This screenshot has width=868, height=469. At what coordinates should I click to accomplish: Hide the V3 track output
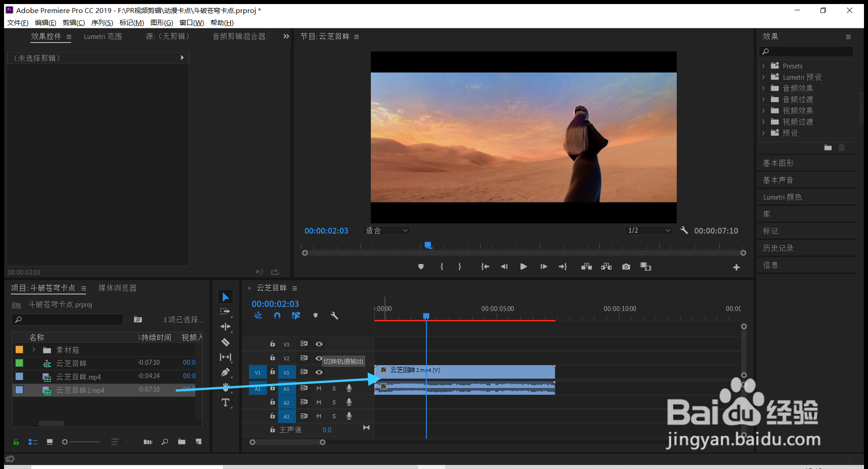click(319, 344)
